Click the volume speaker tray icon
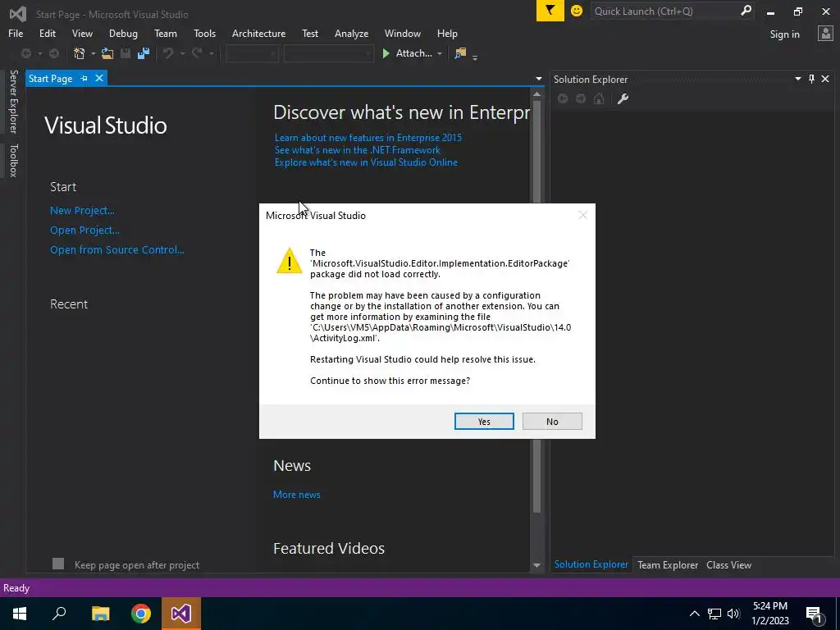Viewport: 840px width, 630px height. click(x=733, y=614)
